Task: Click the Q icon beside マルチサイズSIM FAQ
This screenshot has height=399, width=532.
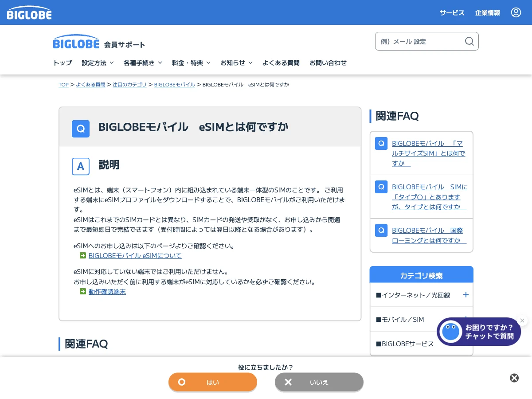Action: (381, 143)
